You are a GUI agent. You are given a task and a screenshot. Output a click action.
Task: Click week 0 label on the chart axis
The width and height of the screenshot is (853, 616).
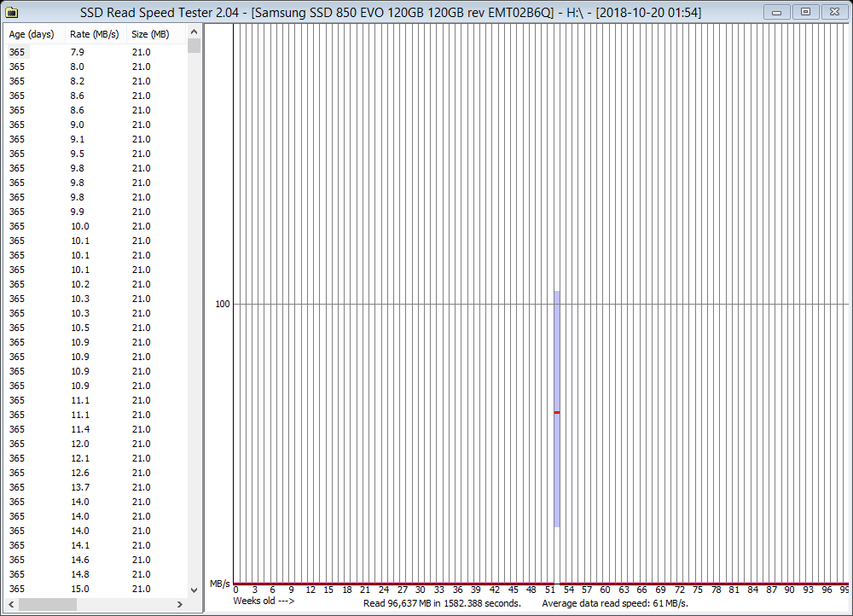(x=235, y=590)
